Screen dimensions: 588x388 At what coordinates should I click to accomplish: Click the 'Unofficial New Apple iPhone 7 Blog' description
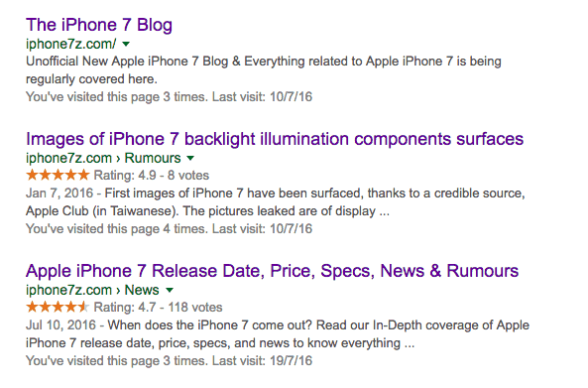pyautogui.click(x=263, y=70)
